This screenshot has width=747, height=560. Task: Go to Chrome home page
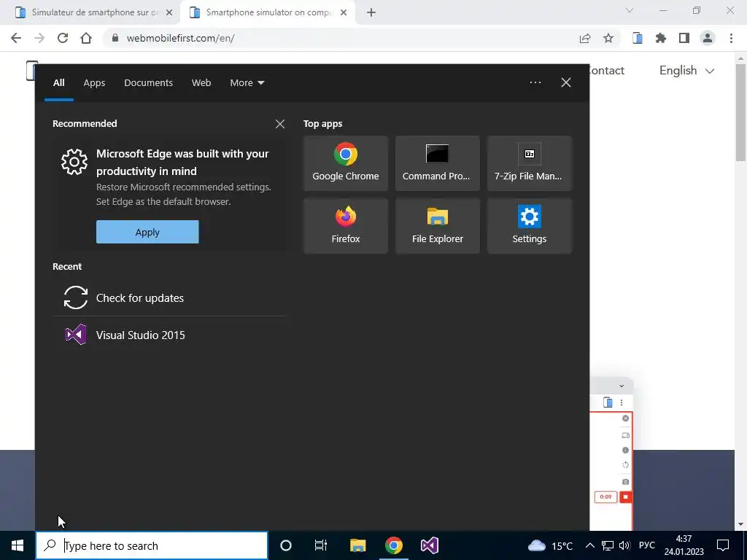click(x=86, y=38)
